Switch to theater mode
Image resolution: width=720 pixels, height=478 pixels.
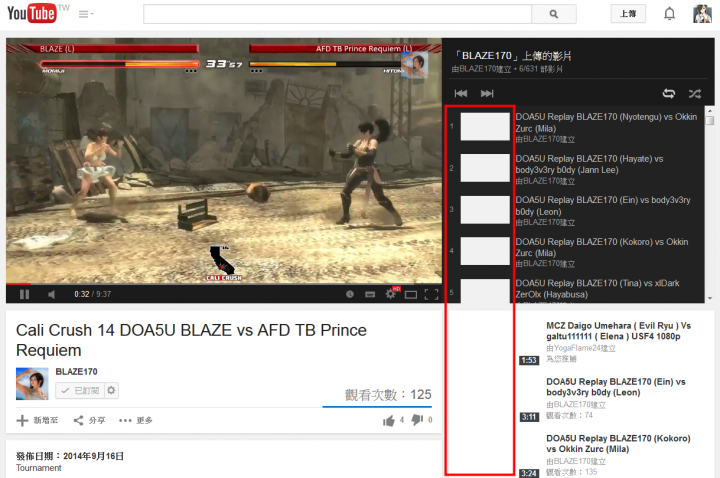tap(411, 295)
